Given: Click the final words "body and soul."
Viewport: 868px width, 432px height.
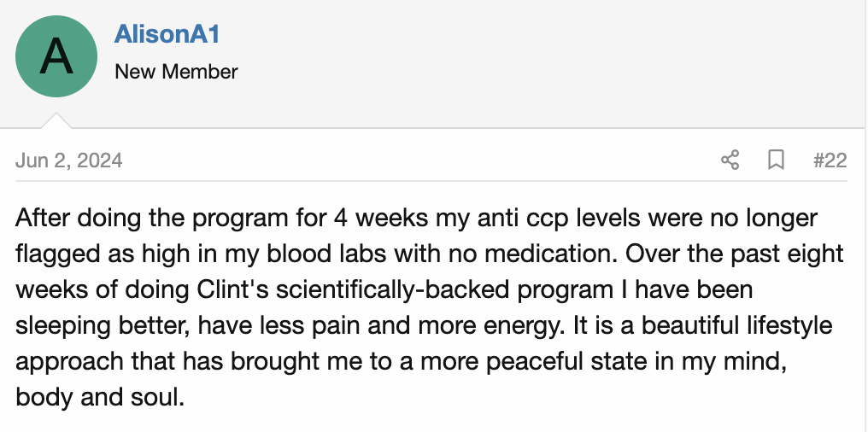Looking at the screenshot, I should click(100, 398).
